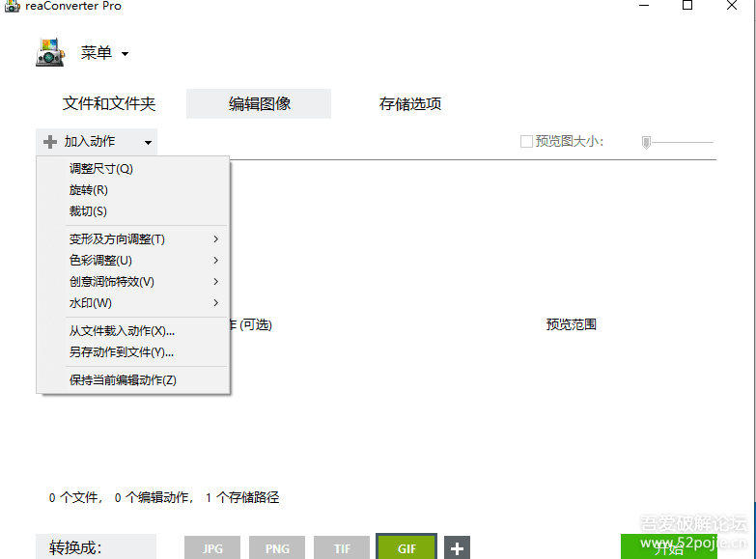The width and height of the screenshot is (756, 559).
Task: Select the JPG output format
Action: 212,548
